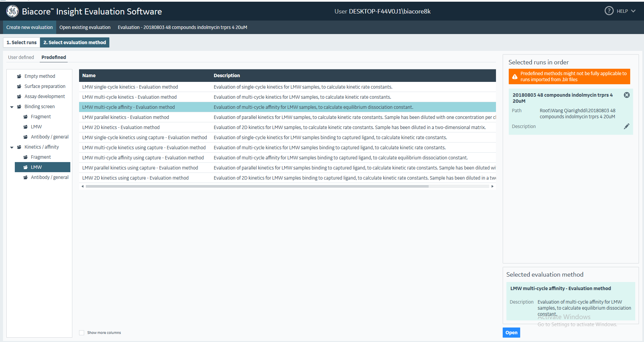Screen dimensions: 644x342
Task: Click the Empty method folder icon
Action: (x=19, y=76)
